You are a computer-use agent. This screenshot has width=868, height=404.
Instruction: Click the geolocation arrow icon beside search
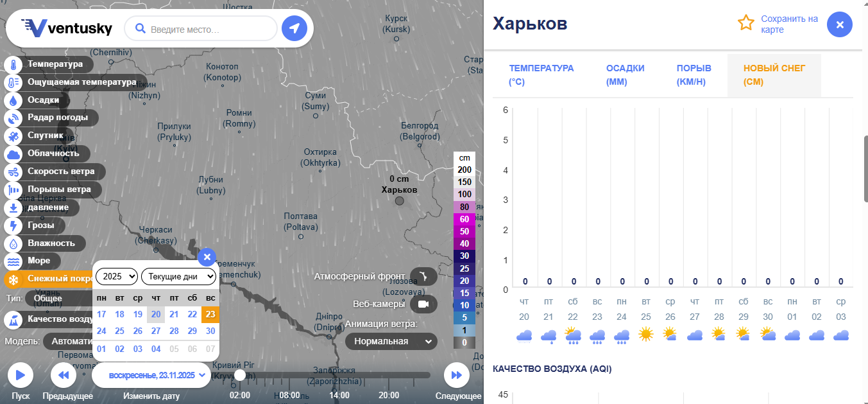(294, 28)
